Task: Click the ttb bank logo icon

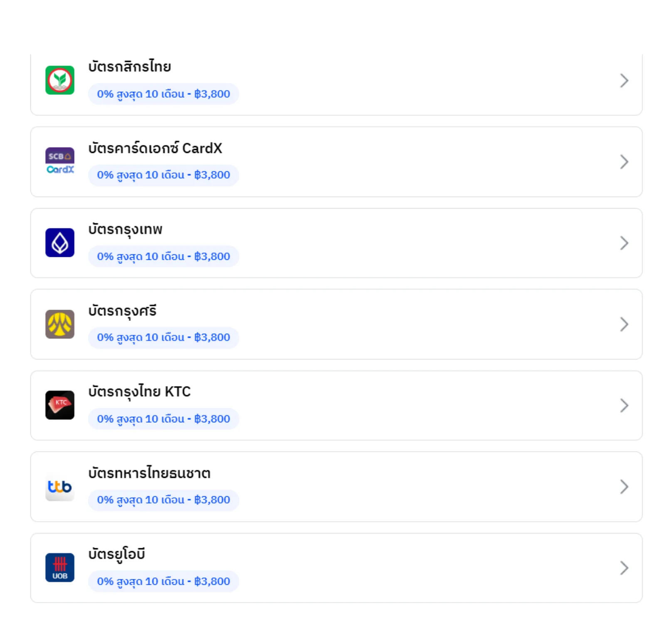Action: (60, 487)
